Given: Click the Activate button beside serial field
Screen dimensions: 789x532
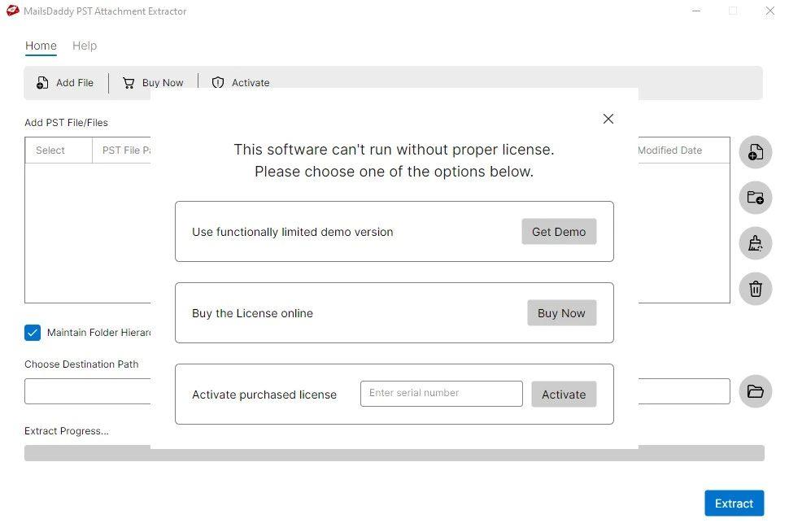Looking at the screenshot, I should tap(564, 394).
